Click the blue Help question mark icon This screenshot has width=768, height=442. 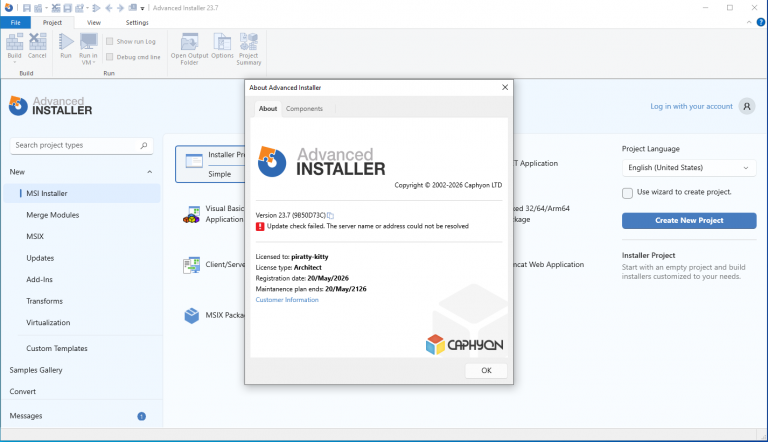click(761, 22)
